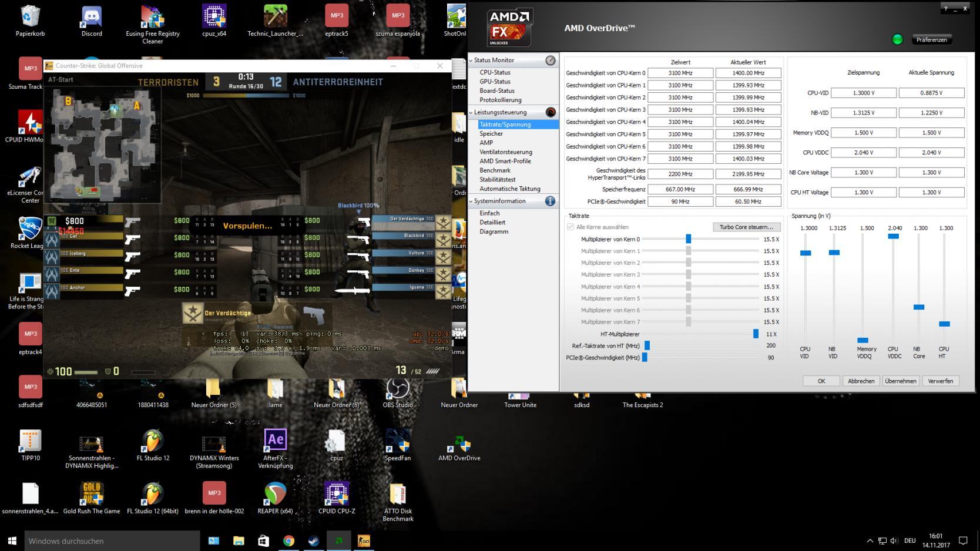Image resolution: width=980 pixels, height=551 pixels.
Task: Click the Systeminformation info icon
Action: coord(551,201)
